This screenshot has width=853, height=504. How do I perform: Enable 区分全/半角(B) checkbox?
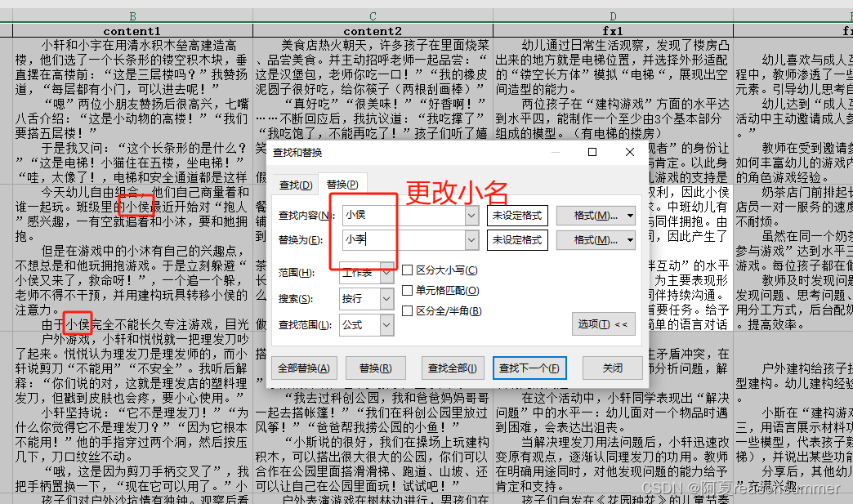(x=407, y=310)
